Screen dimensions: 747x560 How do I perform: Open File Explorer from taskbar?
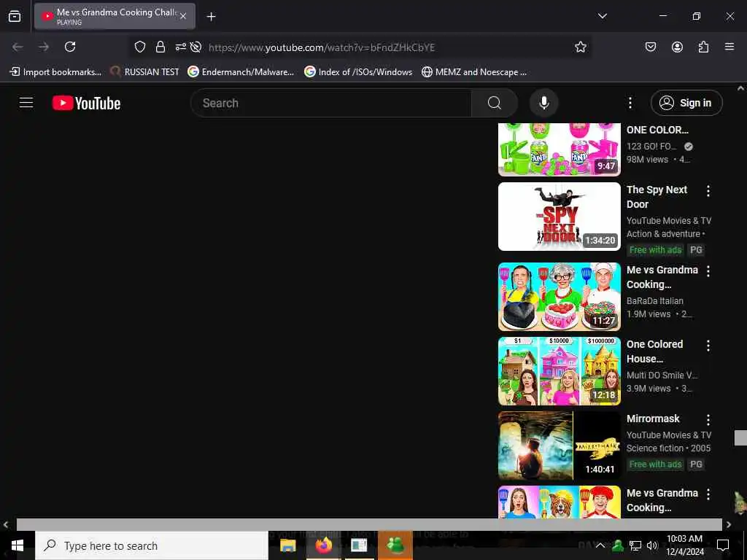287,545
